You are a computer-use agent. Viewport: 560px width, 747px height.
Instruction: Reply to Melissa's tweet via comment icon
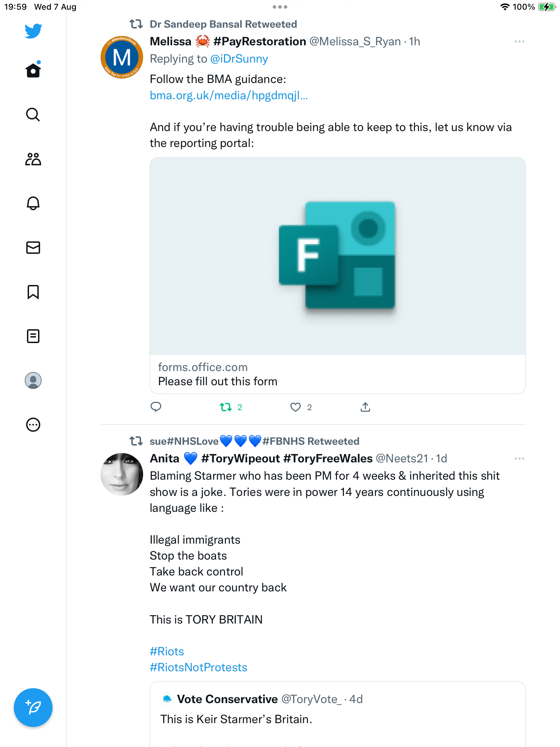[156, 407]
